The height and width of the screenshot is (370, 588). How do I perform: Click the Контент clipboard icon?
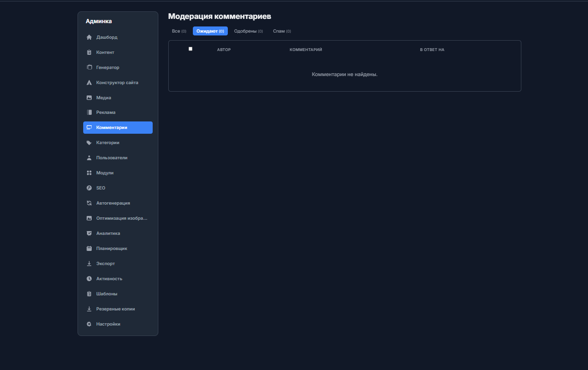(x=89, y=52)
